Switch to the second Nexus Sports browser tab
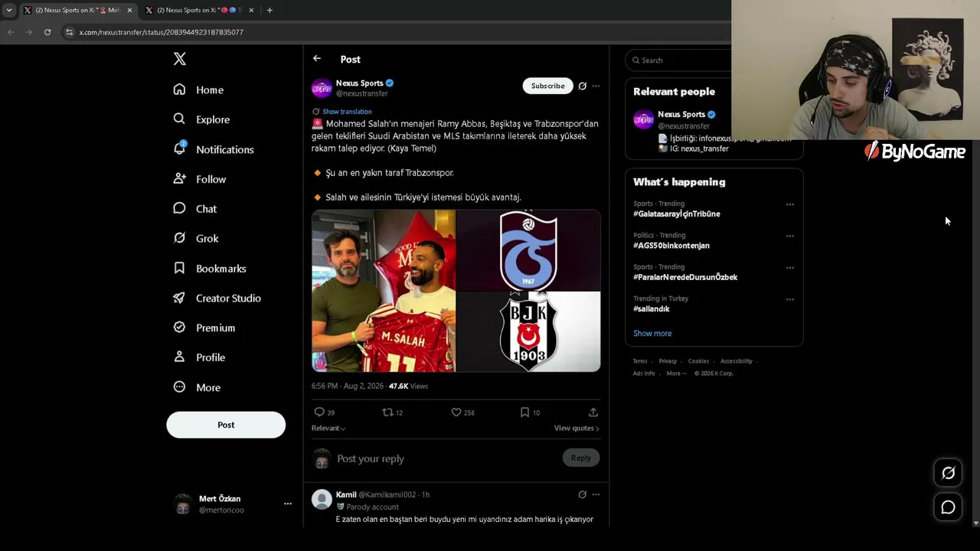This screenshot has width=980, height=551. point(199,10)
